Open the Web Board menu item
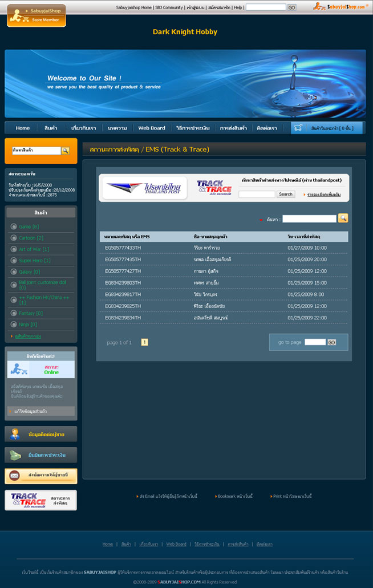Screen dimensions: 373x588 click(x=152, y=128)
